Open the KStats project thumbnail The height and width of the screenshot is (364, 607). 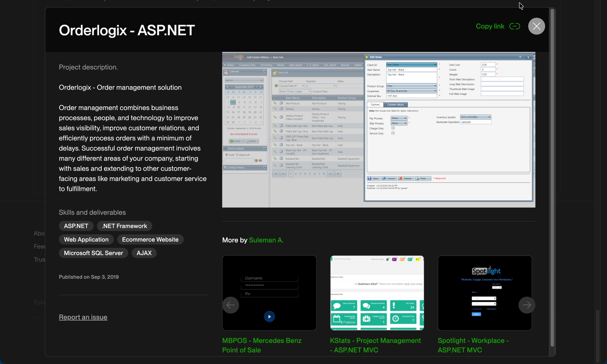(377, 293)
